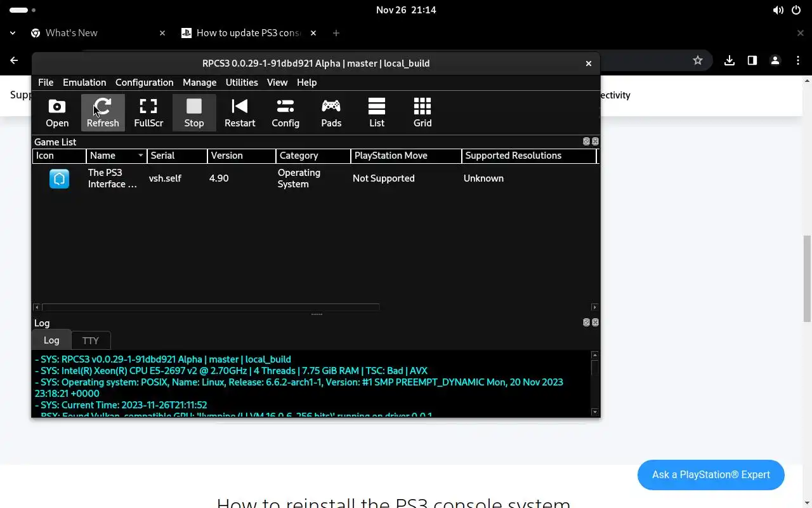Go back in the browser
Image resolution: width=812 pixels, height=508 pixels.
14,60
